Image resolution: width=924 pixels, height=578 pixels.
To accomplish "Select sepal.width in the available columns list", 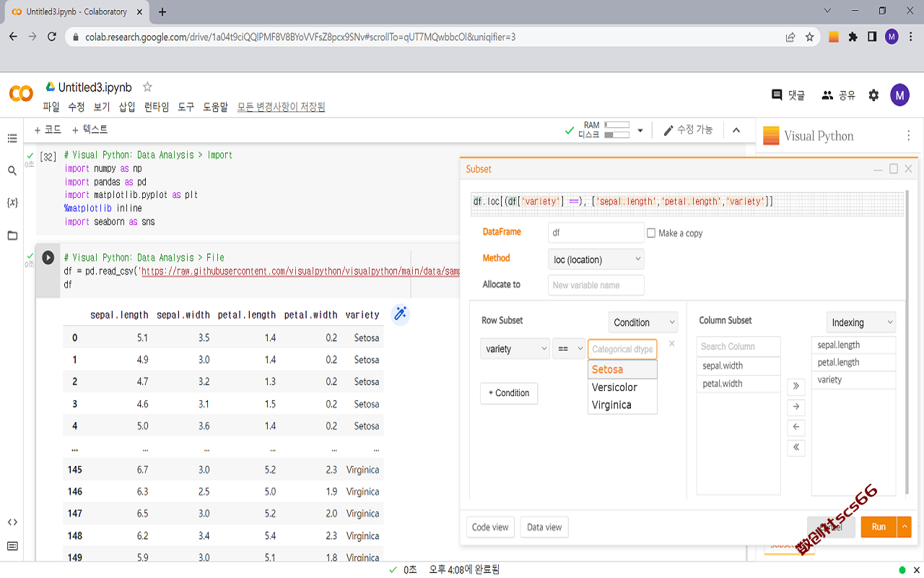I will (x=738, y=366).
